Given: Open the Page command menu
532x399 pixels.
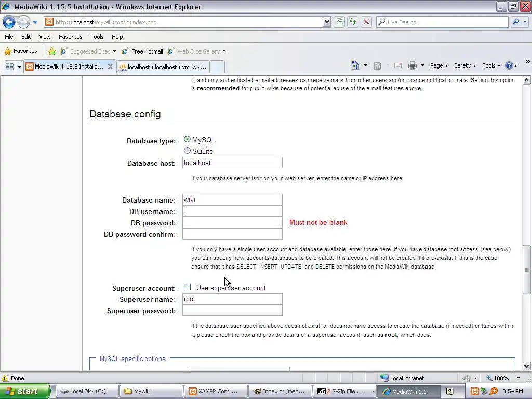Looking at the screenshot, I should coord(439,65).
